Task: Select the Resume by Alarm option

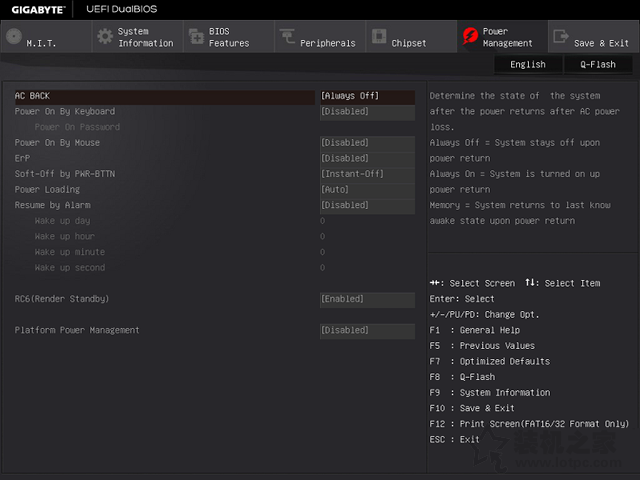Action: pos(52,205)
